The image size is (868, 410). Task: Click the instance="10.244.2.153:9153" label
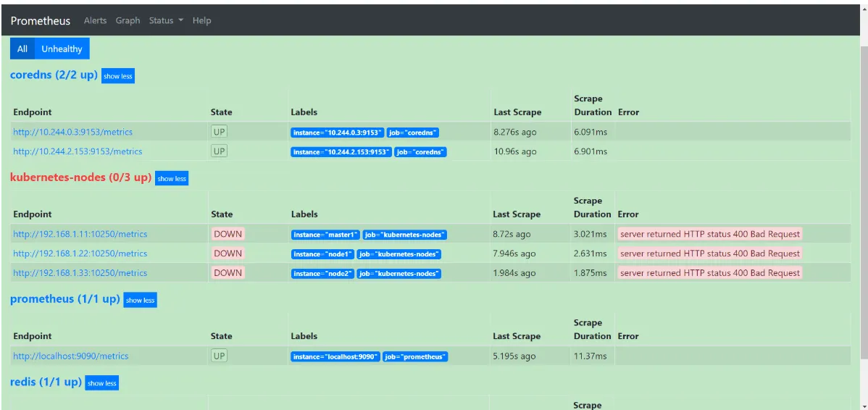click(x=341, y=152)
